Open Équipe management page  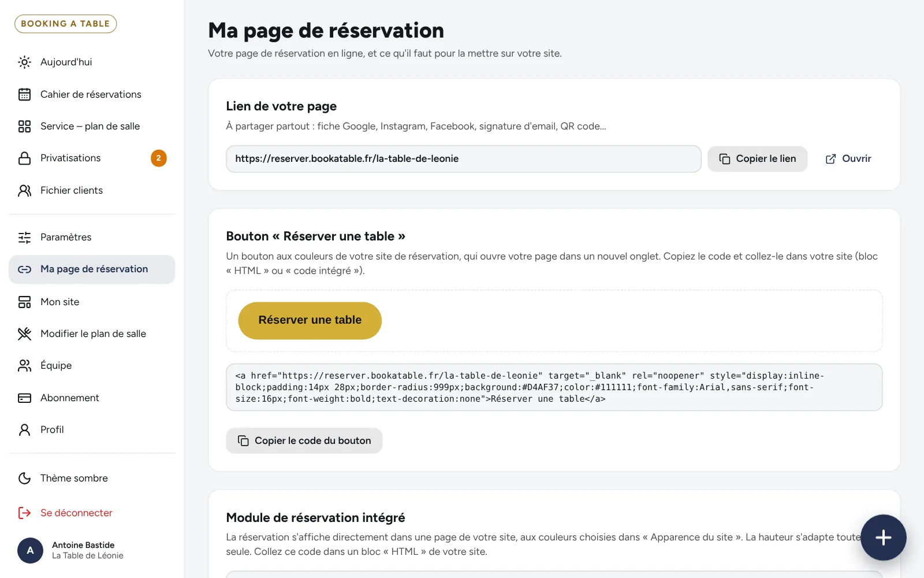coord(92,365)
